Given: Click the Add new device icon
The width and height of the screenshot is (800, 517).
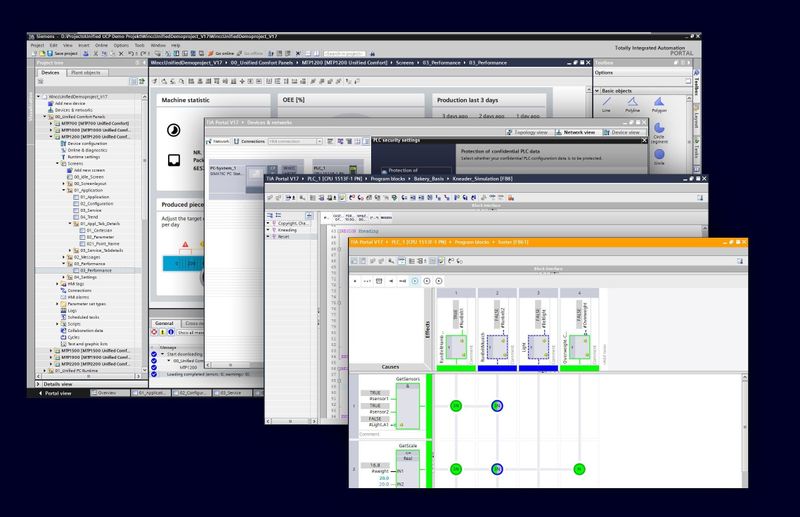Looking at the screenshot, I should point(51,103).
